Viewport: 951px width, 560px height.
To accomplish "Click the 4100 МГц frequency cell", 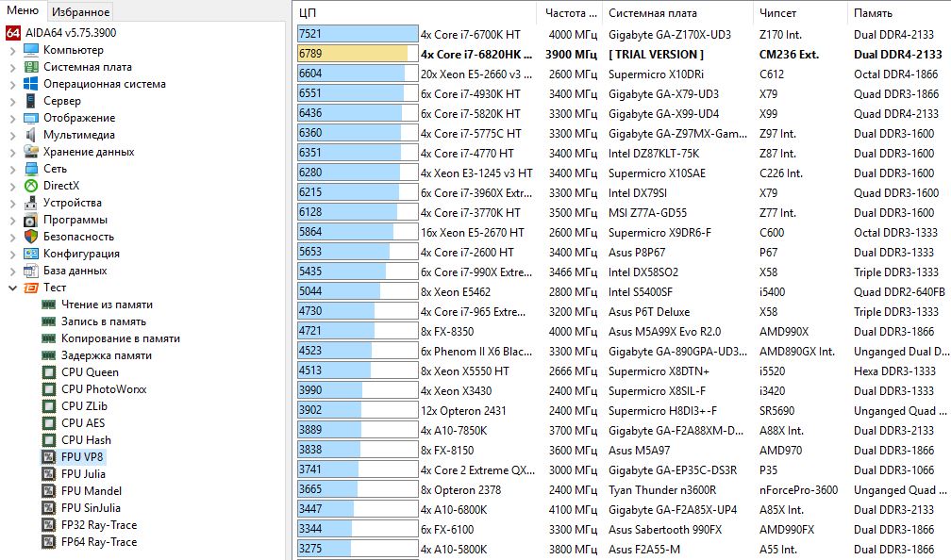I will (574, 510).
